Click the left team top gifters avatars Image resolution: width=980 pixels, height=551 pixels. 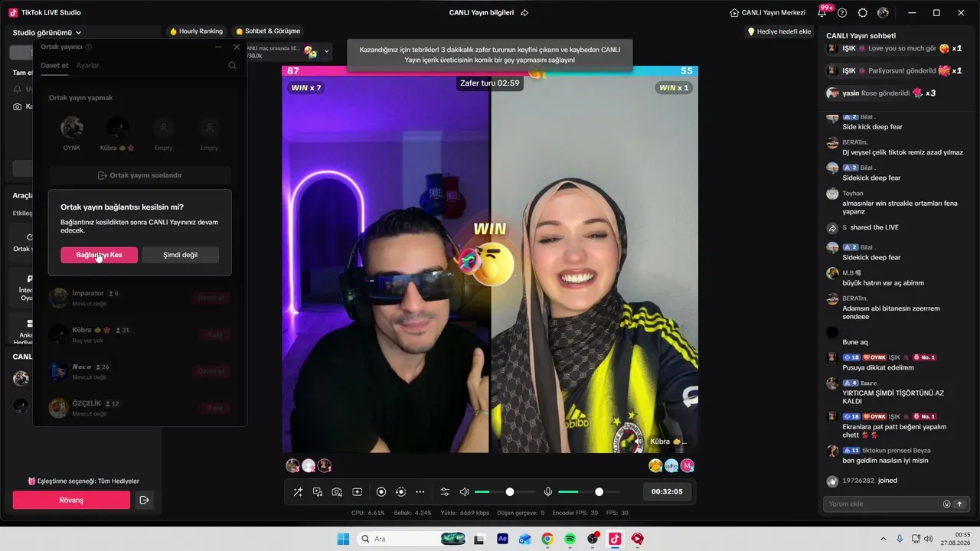pyautogui.click(x=309, y=465)
